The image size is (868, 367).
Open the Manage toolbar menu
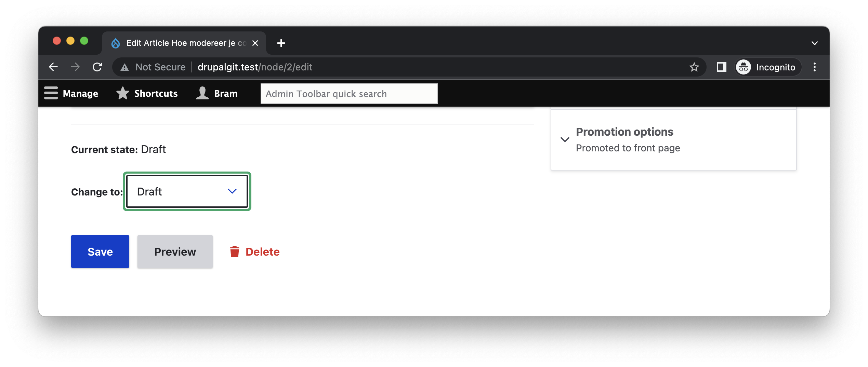71,93
